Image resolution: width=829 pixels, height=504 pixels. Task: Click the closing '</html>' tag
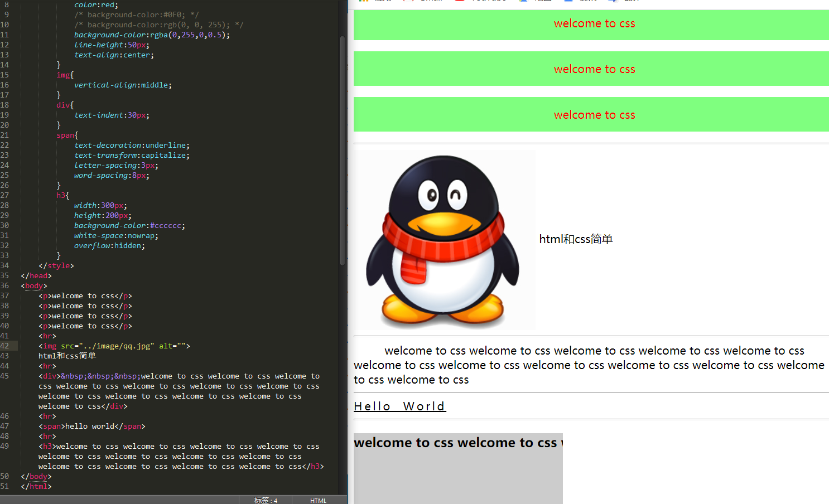coord(36,487)
